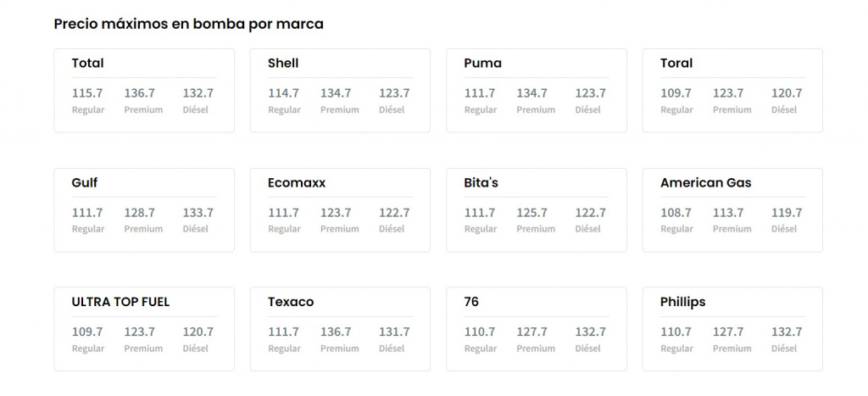Image resolution: width=868 pixels, height=396 pixels.
Task: Select the Ecomaxx brand heading
Action: tap(297, 182)
